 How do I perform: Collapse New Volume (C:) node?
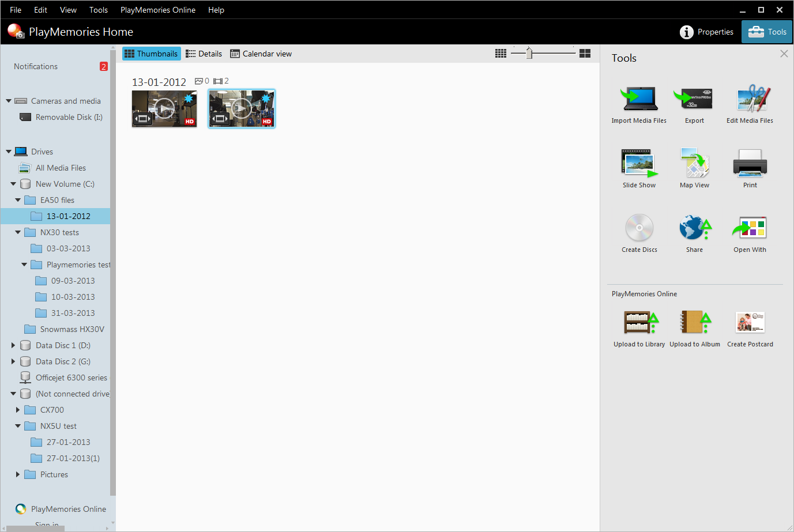(x=13, y=184)
